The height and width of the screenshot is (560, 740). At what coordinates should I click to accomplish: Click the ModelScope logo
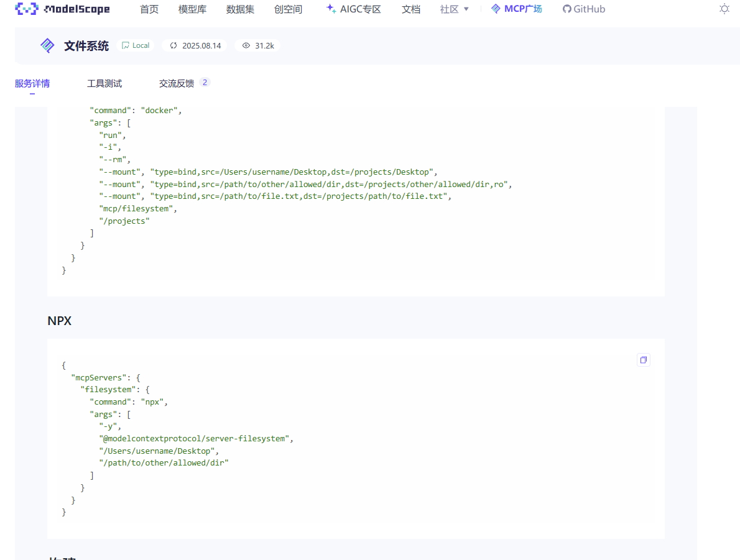62,9
